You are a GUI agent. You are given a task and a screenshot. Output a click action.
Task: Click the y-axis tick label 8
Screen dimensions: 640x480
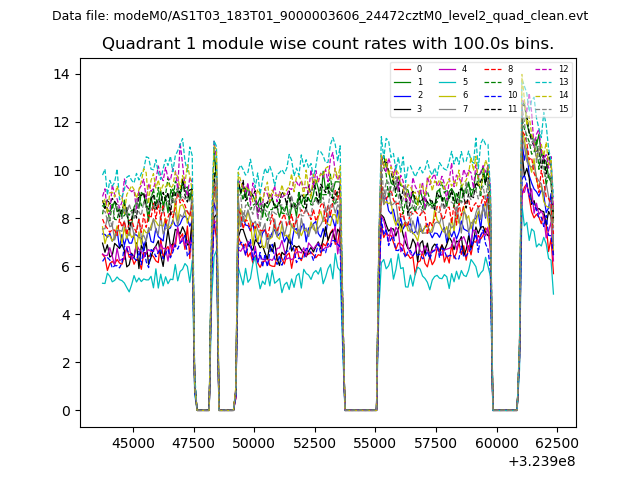pos(66,219)
